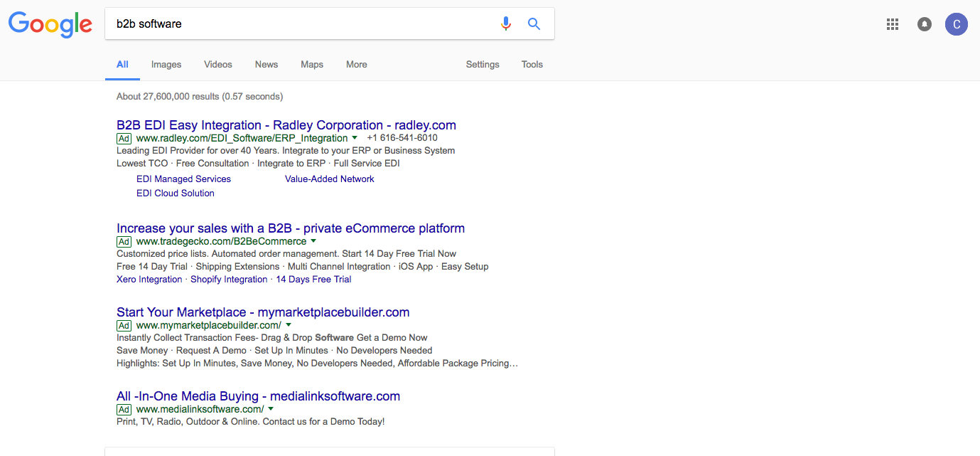This screenshot has height=456, width=980.
Task: Open the account profile avatar
Action: (956, 24)
